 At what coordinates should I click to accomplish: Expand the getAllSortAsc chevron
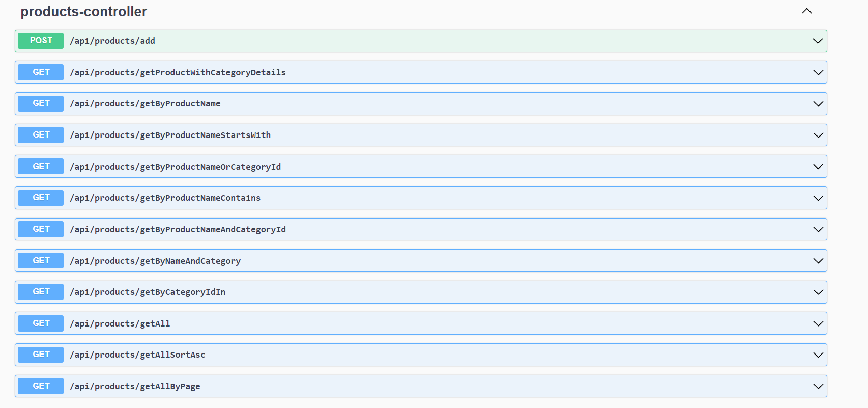point(818,355)
